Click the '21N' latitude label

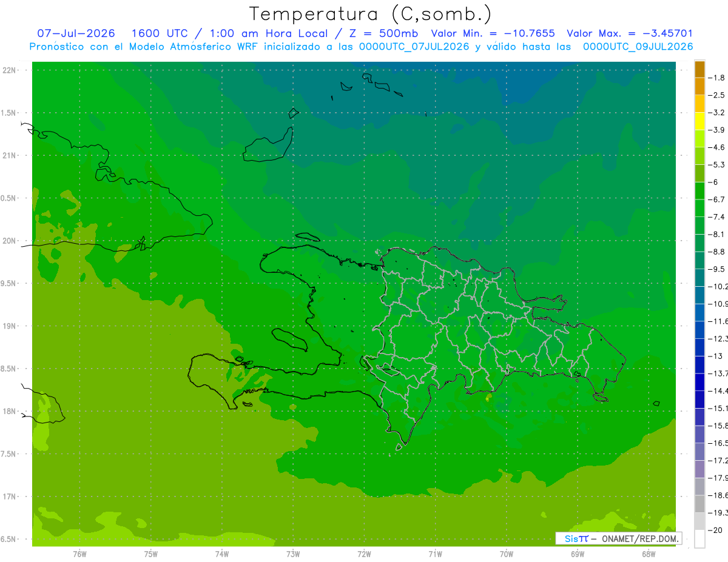pos(10,155)
